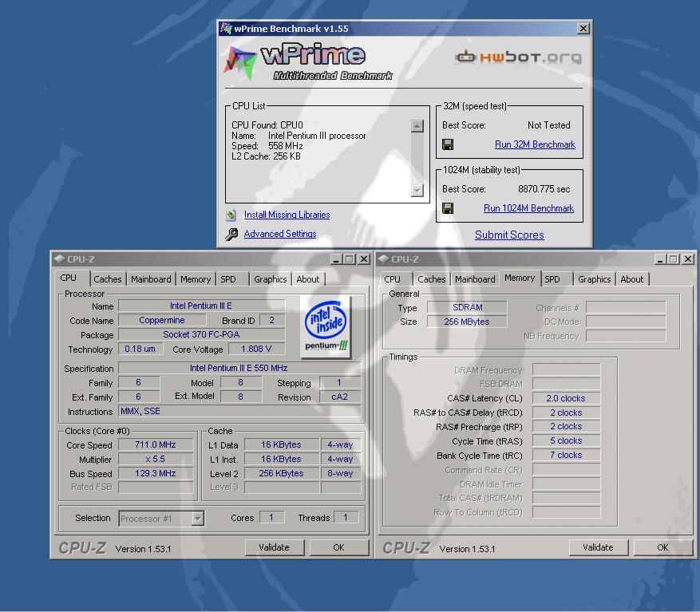Click the 'Speed: 558 MHz' CPU list line

pyautogui.click(x=267, y=146)
